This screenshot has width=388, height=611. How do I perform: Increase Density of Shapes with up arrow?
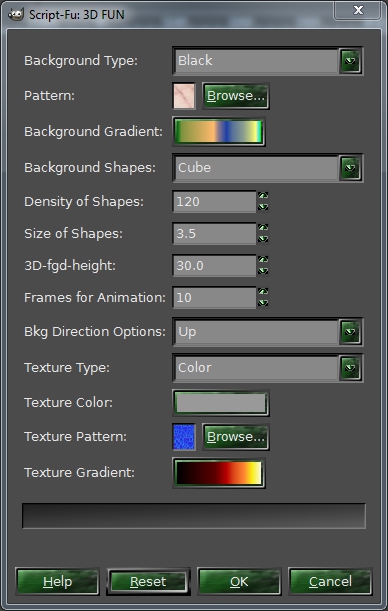(263, 196)
